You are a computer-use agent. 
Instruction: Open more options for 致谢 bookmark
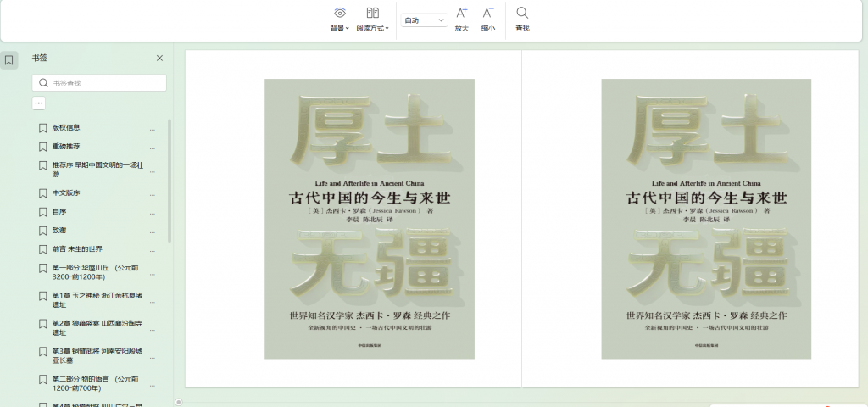point(153,232)
